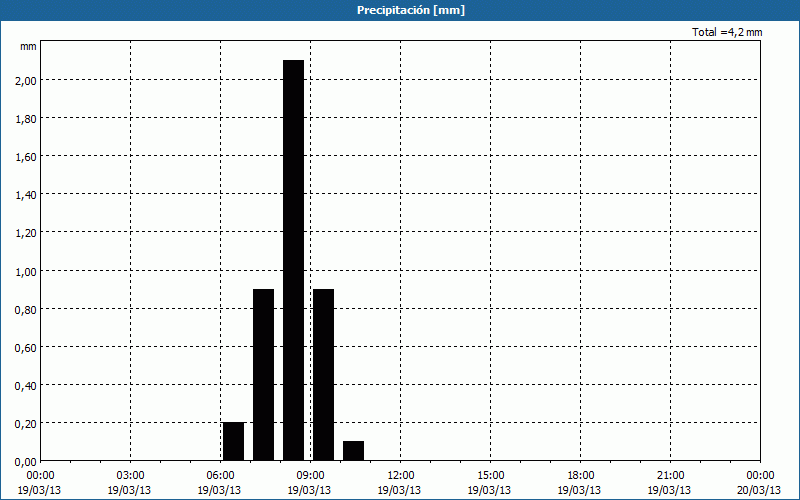Select the 06:00 time axis label
The width and height of the screenshot is (800, 500).
(x=220, y=476)
